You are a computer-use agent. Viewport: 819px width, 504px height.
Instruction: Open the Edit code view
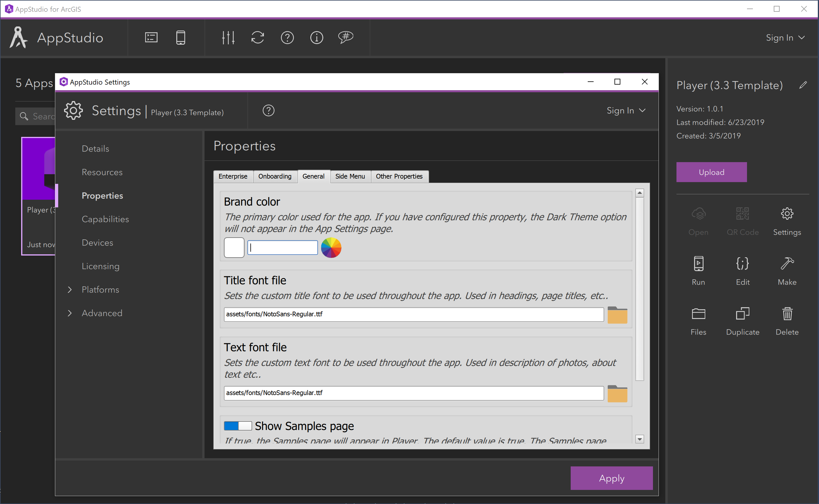tap(742, 270)
